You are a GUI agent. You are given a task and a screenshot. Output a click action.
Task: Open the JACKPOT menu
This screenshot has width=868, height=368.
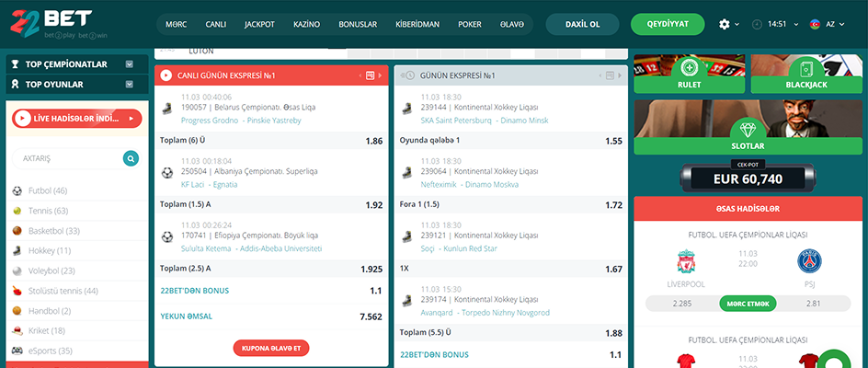[x=259, y=25]
